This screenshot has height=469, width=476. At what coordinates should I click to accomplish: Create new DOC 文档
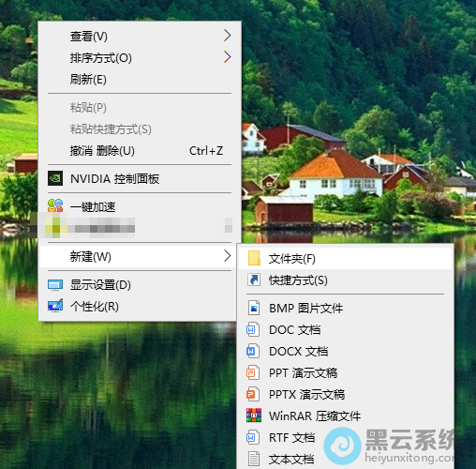(x=345, y=329)
